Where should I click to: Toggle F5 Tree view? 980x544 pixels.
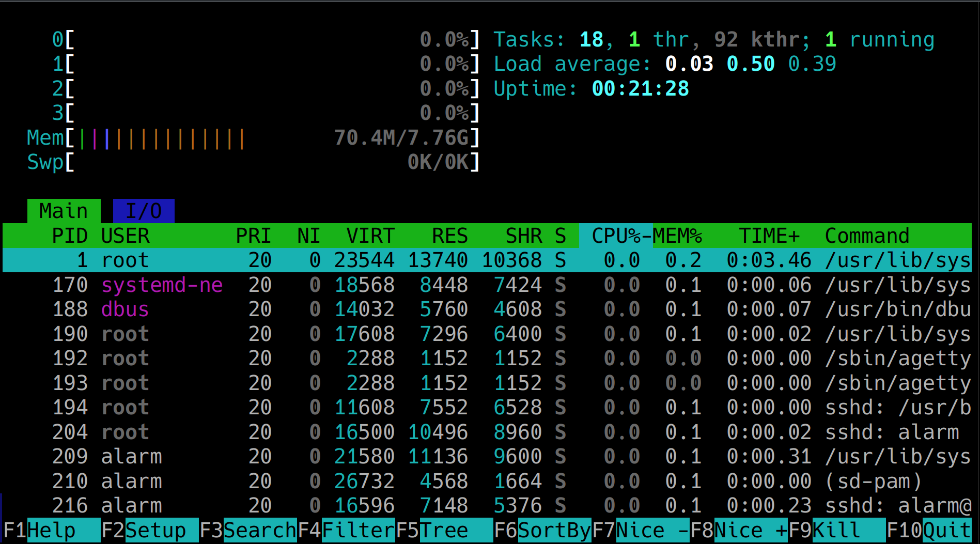pos(444,531)
